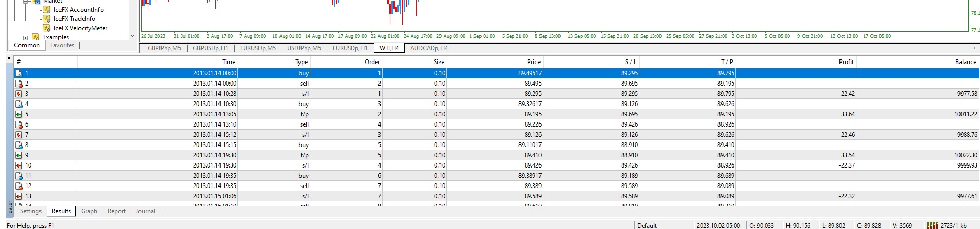Click the price 89.49517 in row 1
Viewport: 980px width, 229px height.
click(530, 73)
